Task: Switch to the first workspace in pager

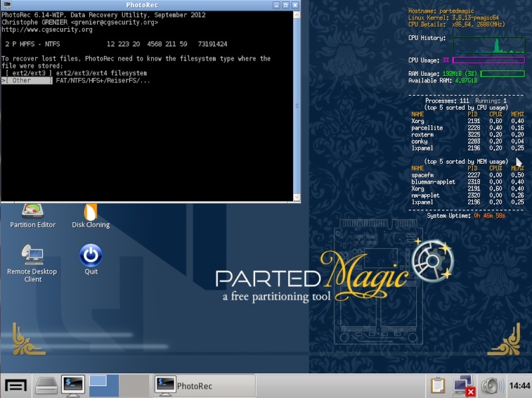Action: [x=104, y=386]
